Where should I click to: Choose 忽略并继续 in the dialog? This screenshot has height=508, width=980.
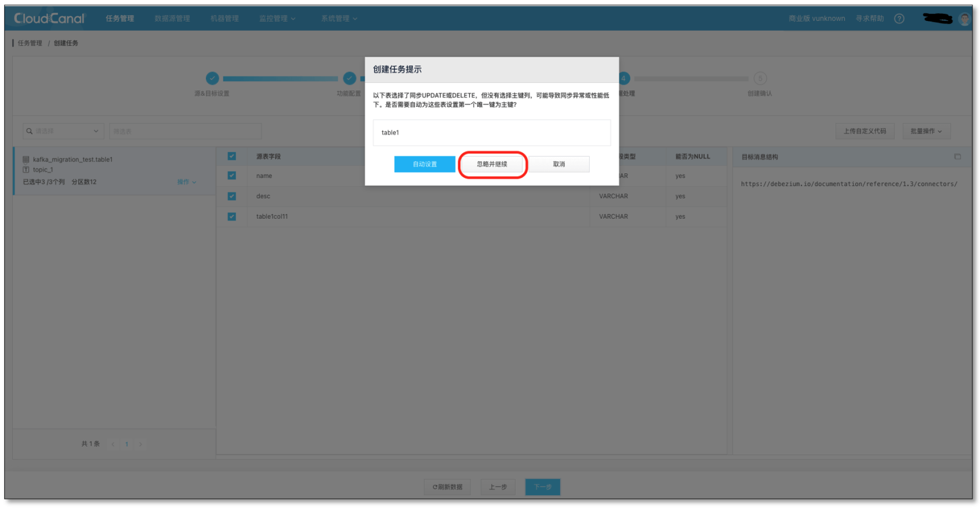coord(492,164)
